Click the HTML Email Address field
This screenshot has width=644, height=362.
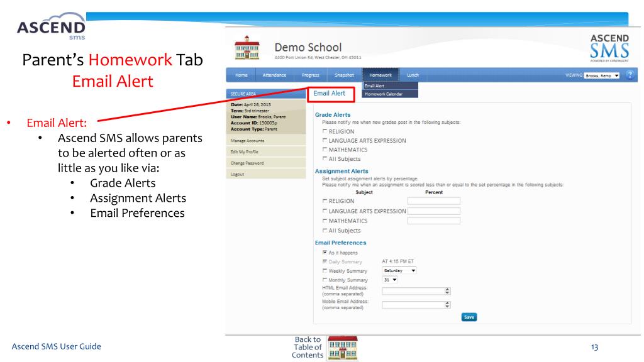416,291
